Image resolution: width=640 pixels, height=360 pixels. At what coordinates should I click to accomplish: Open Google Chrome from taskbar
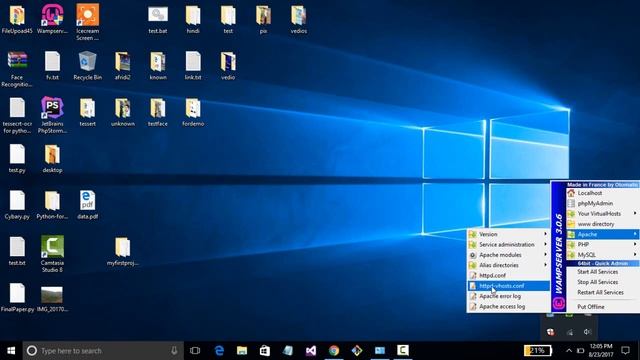click(x=334, y=351)
